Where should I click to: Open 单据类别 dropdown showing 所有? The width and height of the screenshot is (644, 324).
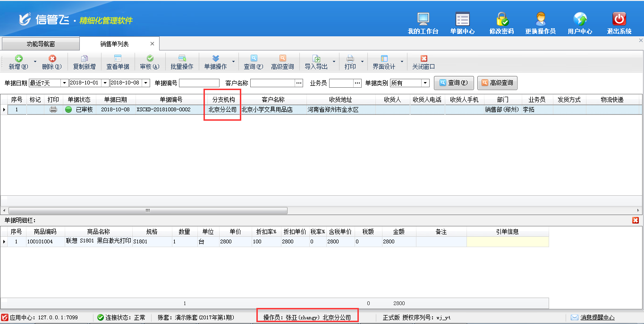tap(425, 83)
